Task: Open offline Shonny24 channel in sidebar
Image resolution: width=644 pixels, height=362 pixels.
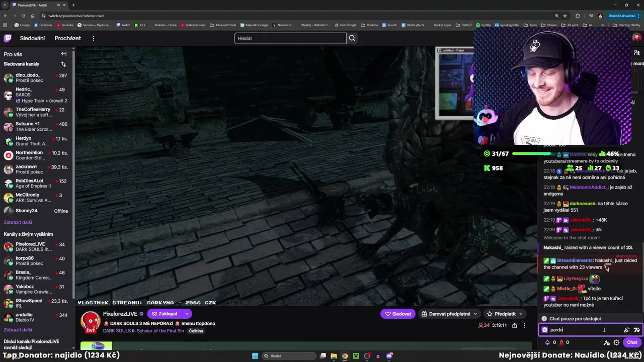Action: [36, 211]
